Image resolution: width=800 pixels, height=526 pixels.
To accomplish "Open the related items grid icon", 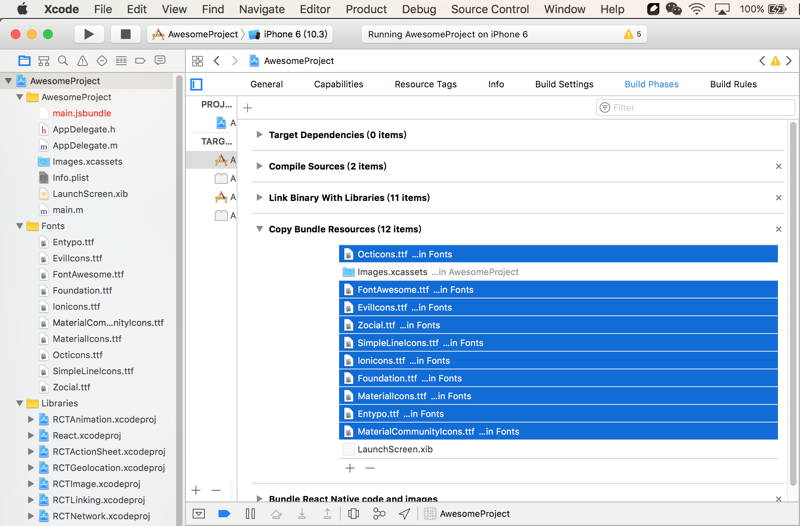I will 197,61.
